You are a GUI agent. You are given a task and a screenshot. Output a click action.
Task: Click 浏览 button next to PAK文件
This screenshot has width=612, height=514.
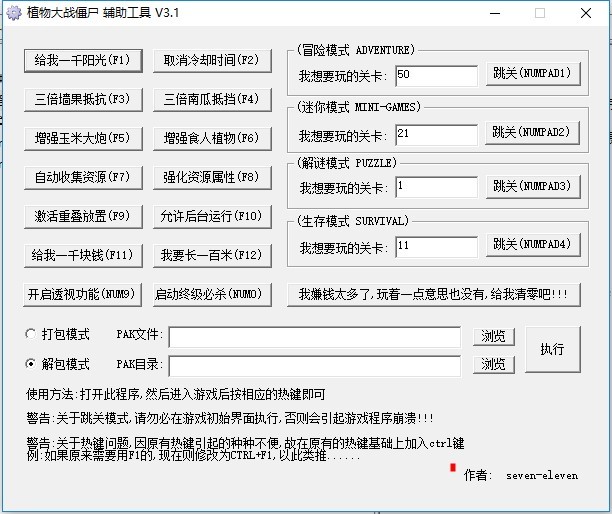[494, 335]
